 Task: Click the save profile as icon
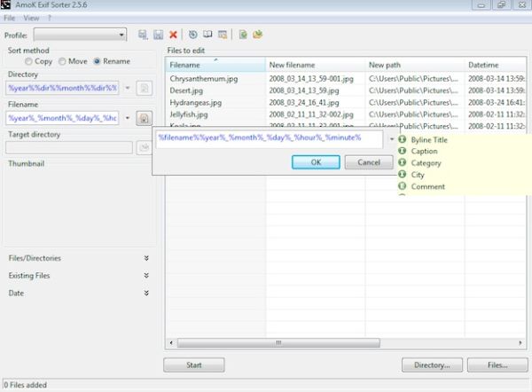coord(143,35)
